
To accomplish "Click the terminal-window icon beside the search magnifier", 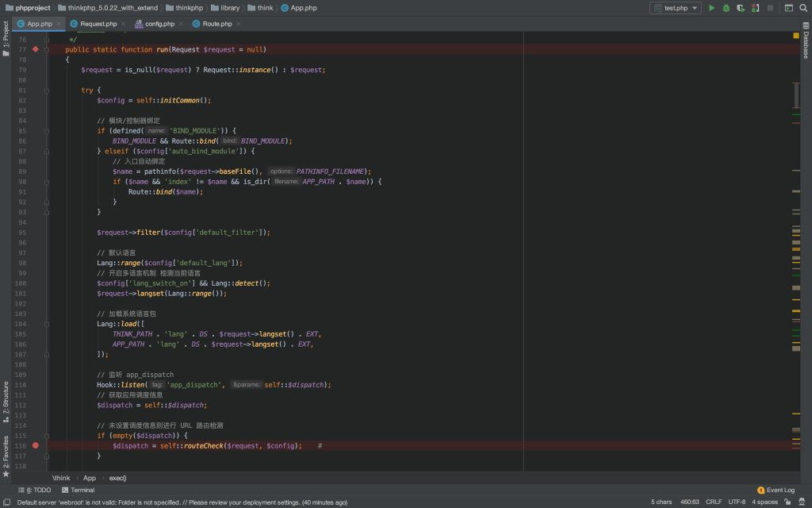I will click(x=788, y=8).
